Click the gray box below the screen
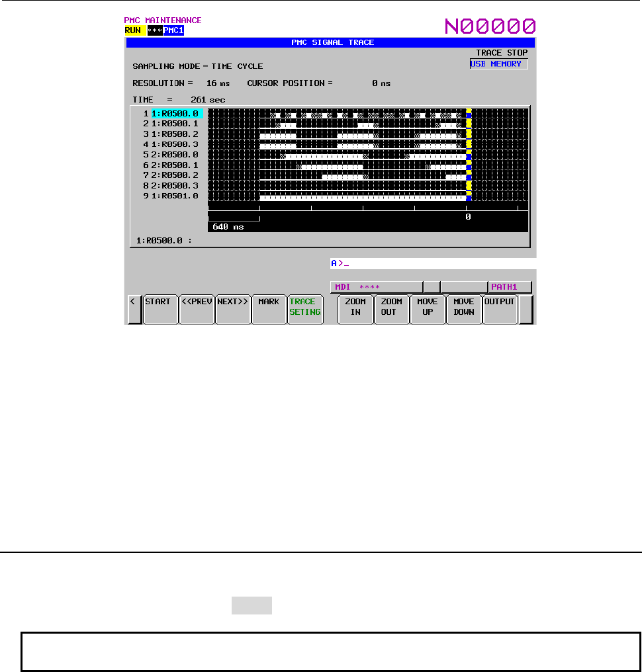 (x=252, y=605)
